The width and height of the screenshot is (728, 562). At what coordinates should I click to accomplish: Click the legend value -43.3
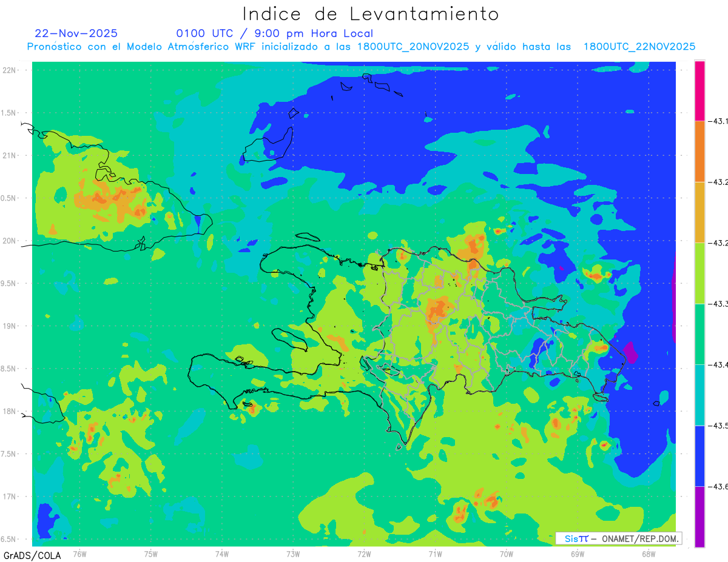[718, 304]
